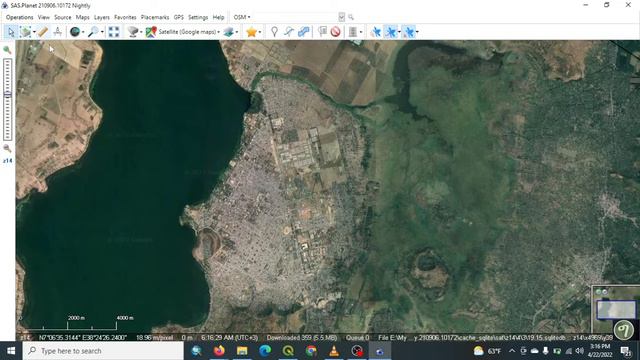Click the satellite dish source icon
The height and width of the screenshot is (360, 640).
click(x=133, y=32)
